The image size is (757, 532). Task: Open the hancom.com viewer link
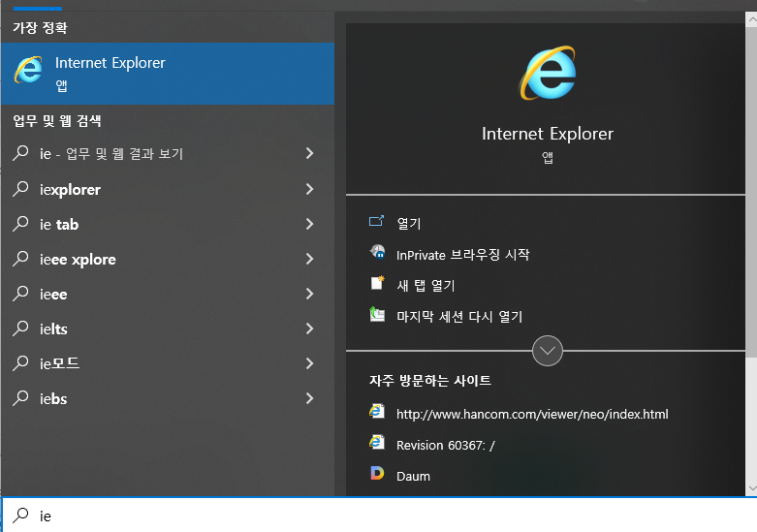[x=532, y=414]
